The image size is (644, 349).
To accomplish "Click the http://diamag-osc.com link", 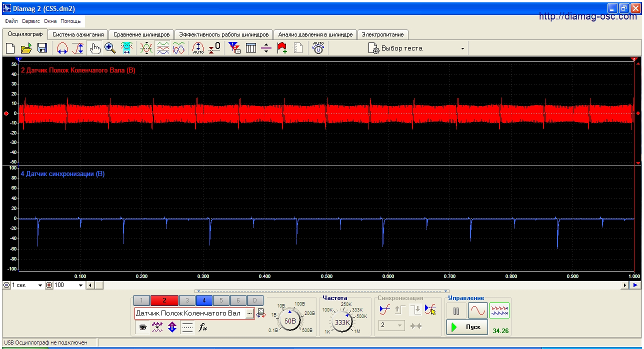I will [x=588, y=16].
